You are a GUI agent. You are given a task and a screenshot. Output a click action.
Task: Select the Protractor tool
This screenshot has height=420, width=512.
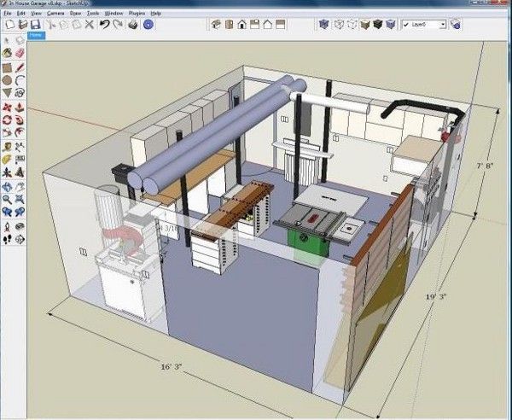pos(7,160)
